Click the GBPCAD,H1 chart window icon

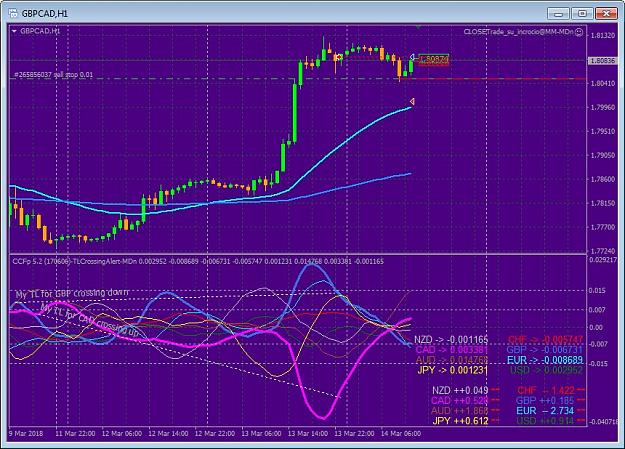13,14
